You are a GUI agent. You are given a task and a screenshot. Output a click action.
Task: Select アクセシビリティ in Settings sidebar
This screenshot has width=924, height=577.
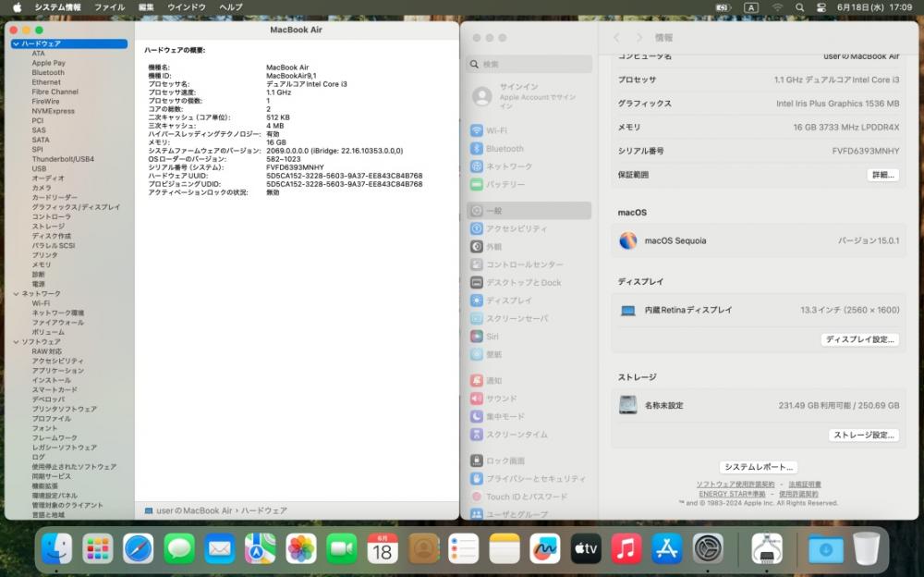click(529, 228)
